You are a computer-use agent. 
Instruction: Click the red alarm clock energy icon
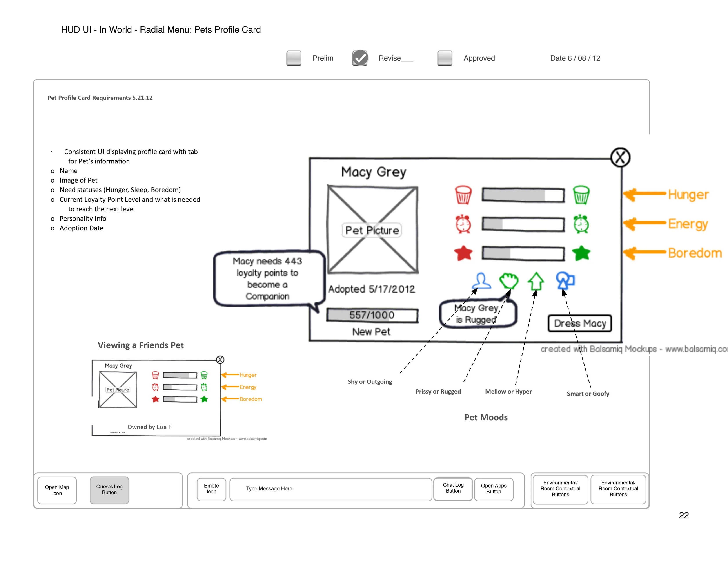coord(463,224)
